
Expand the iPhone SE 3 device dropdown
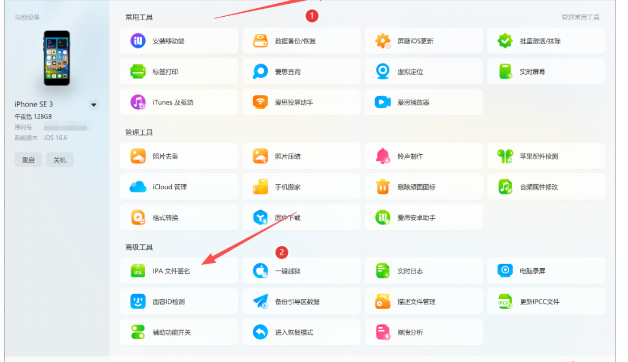tap(93, 105)
